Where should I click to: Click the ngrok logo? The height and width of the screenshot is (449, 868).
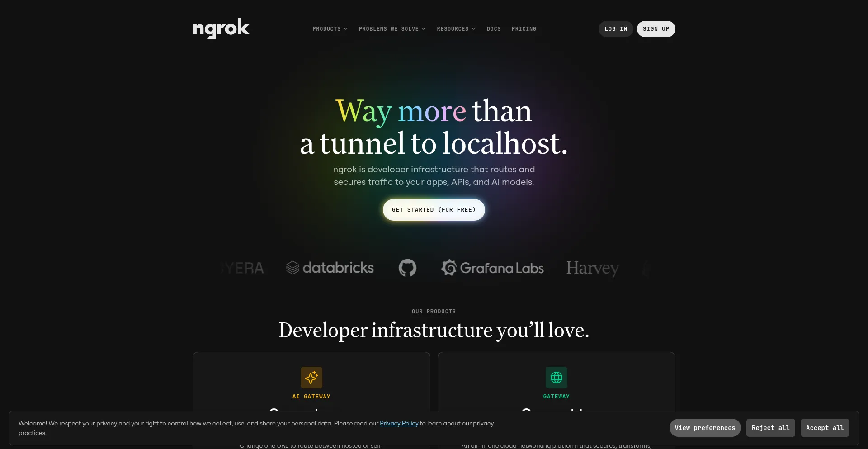pyautogui.click(x=221, y=28)
